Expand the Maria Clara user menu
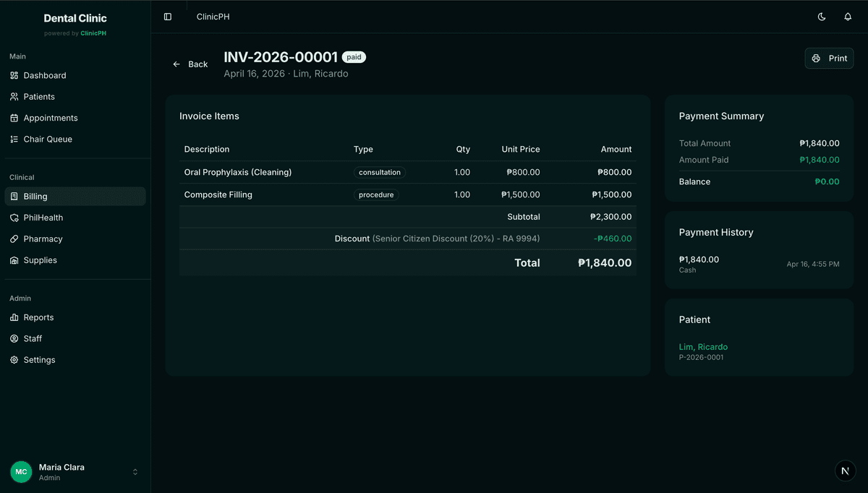The height and width of the screenshot is (493, 868). click(x=135, y=472)
